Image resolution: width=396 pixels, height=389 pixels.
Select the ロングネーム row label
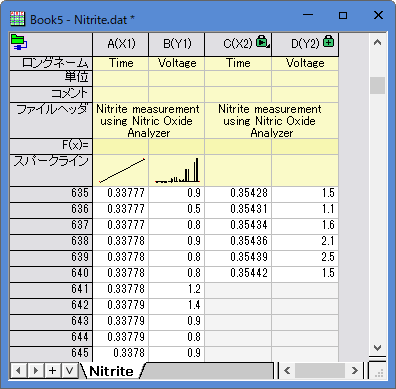point(51,63)
